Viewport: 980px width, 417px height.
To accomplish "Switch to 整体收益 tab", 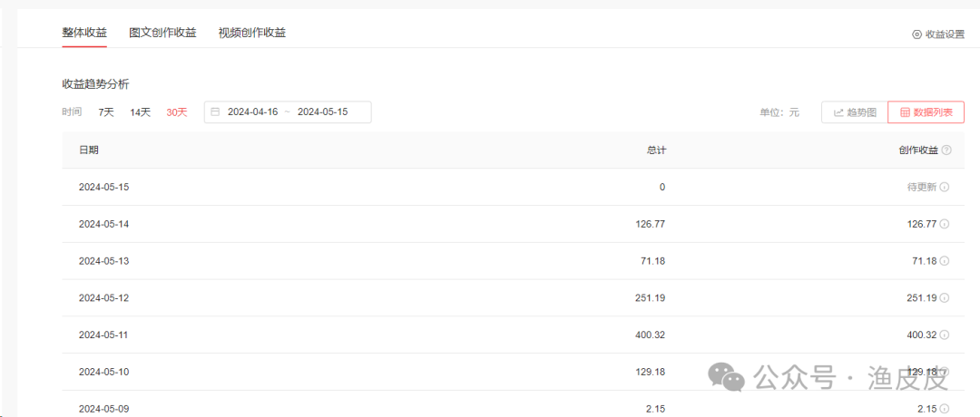I will point(84,33).
